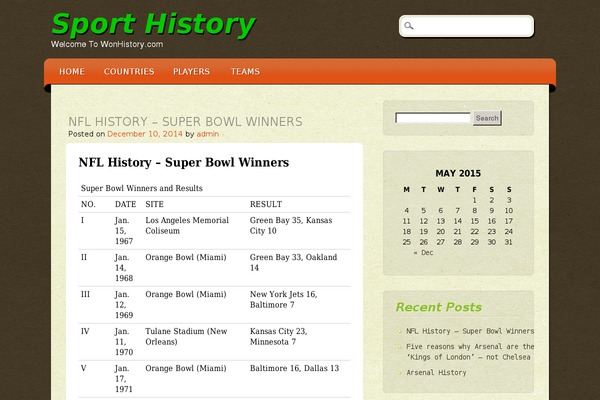The image size is (600, 400).
Task: Select day 1 in the calendar
Action: click(474, 200)
